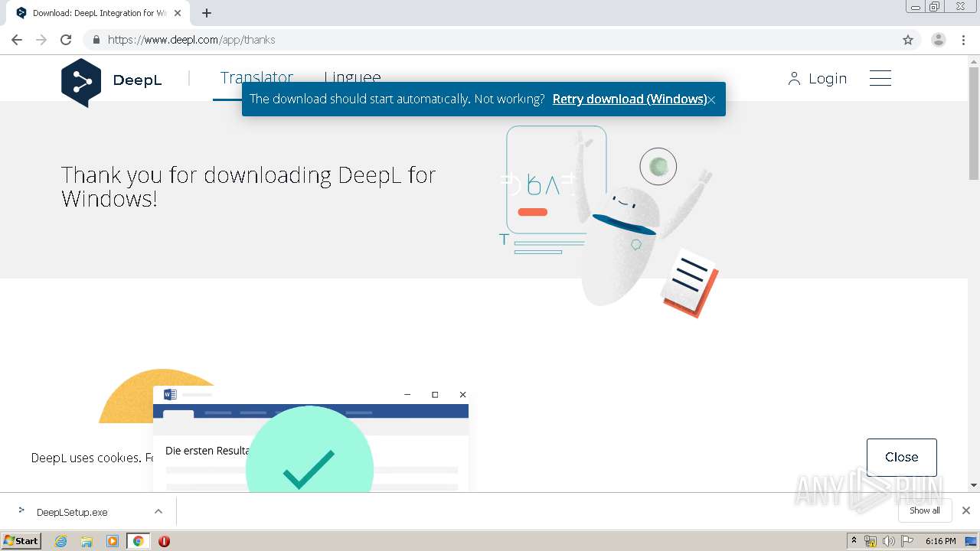Open Windows Start menu
Image resolution: width=980 pixels, height=551 pixels.
21,540
